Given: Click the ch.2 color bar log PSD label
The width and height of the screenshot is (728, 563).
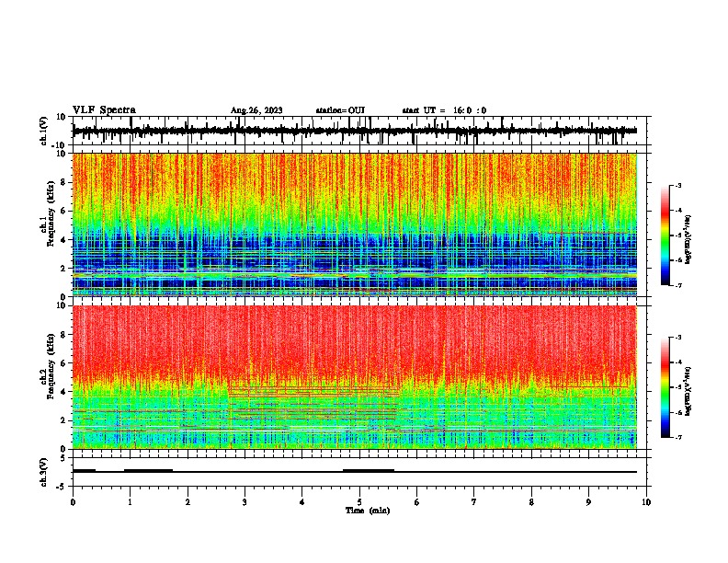Looking at the screenshot, I should pos(688,392).
